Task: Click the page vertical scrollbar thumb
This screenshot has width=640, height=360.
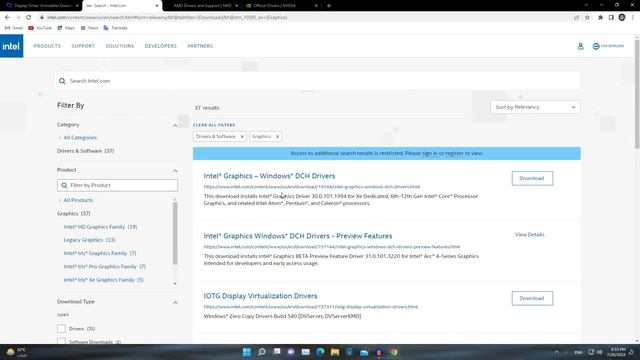Action: tap(637, 94)
